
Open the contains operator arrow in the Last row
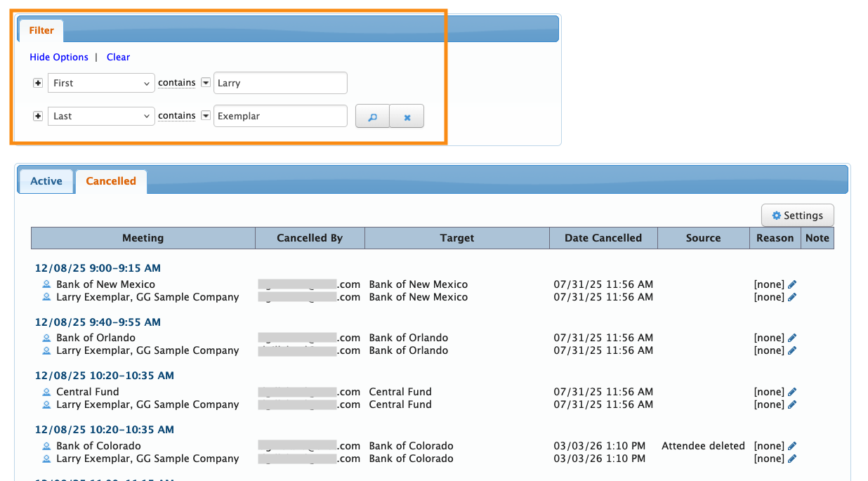[x=206, y=116]
